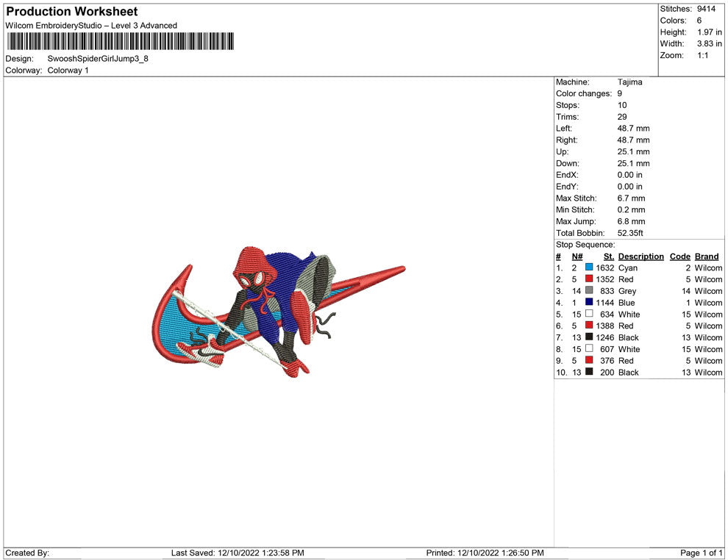
Task: Click the stitch count "1144"
Action: pos(605,303)
